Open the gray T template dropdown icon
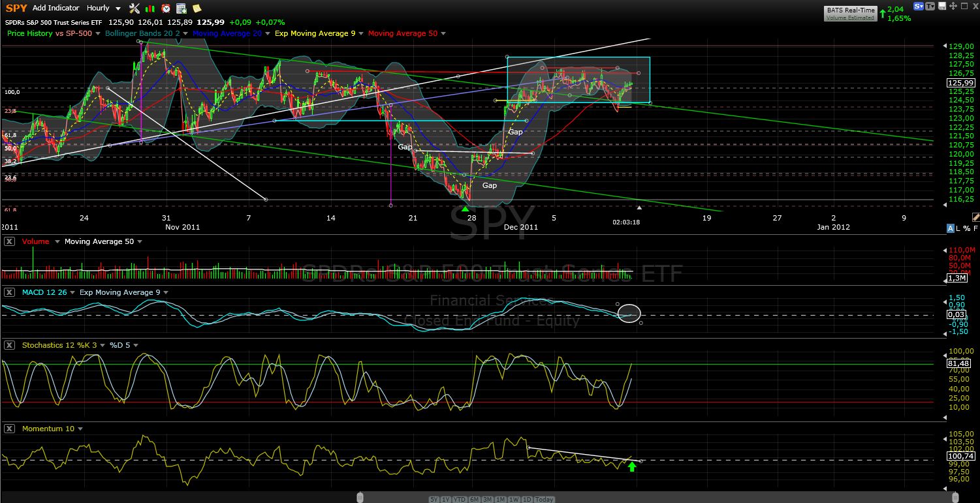980x503 pixels. (x=930, y=6)
